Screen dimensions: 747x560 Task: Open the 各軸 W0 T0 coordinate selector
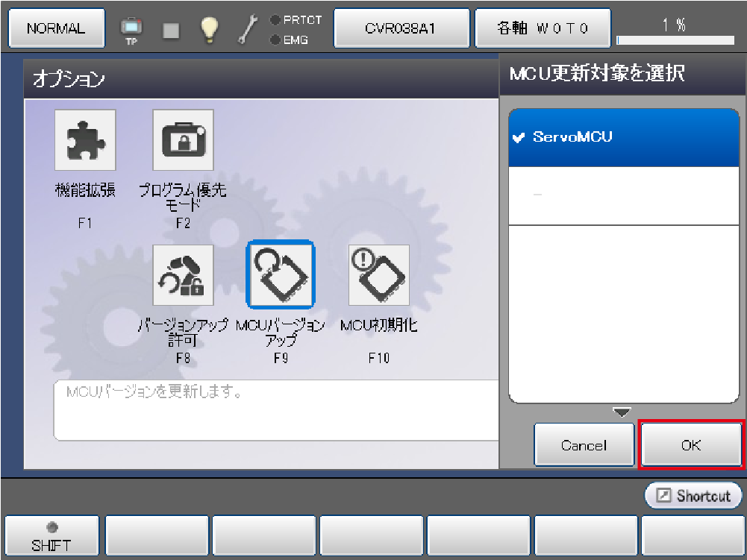[543, 28]
